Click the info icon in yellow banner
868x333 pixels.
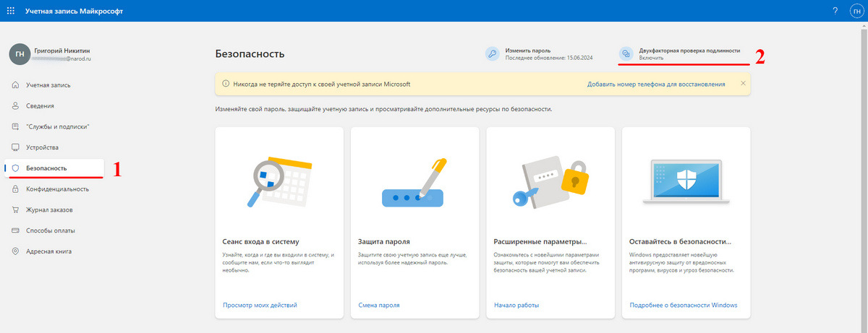(226, 84)
